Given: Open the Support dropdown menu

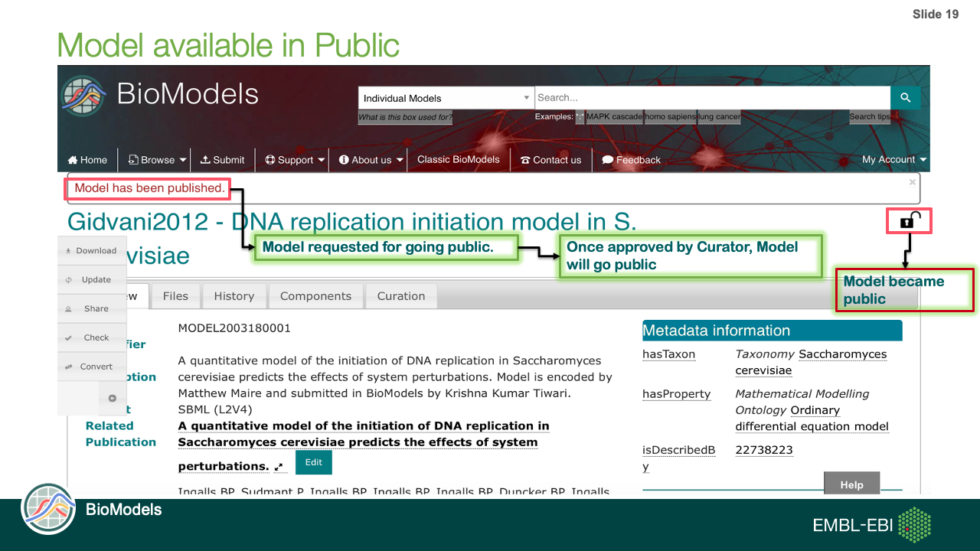Looking at the screenshot, I should (296, 160).
